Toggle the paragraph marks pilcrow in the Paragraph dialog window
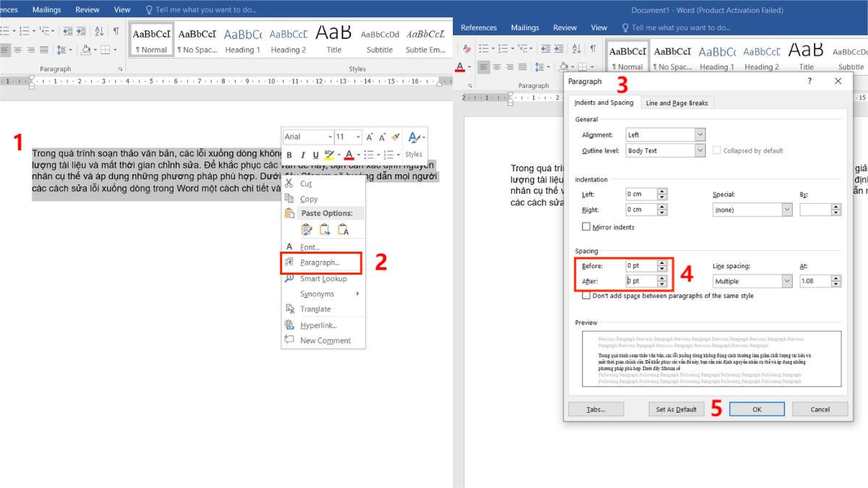Image resolution: width=868 pixels, height=488 pixels. tap(593, 48)
